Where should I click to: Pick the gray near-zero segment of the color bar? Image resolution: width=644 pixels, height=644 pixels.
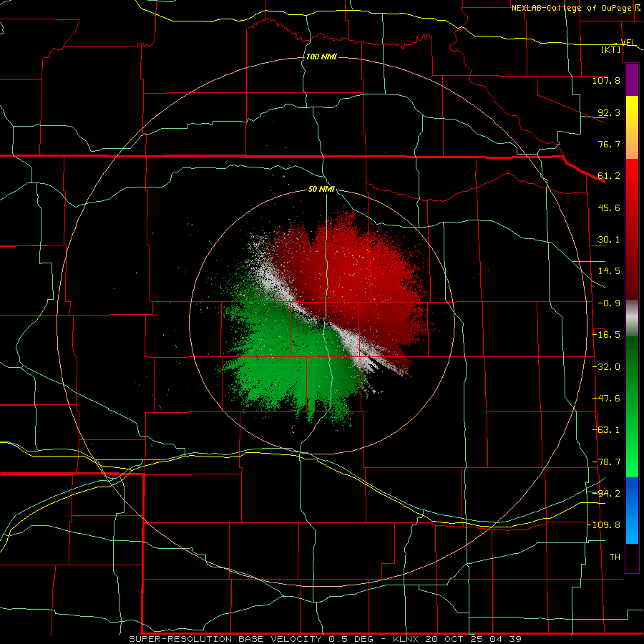[x=632, y=318]
